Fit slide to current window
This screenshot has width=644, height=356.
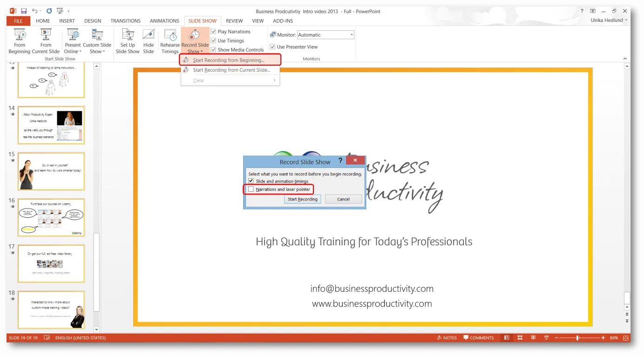coord(626,338)
